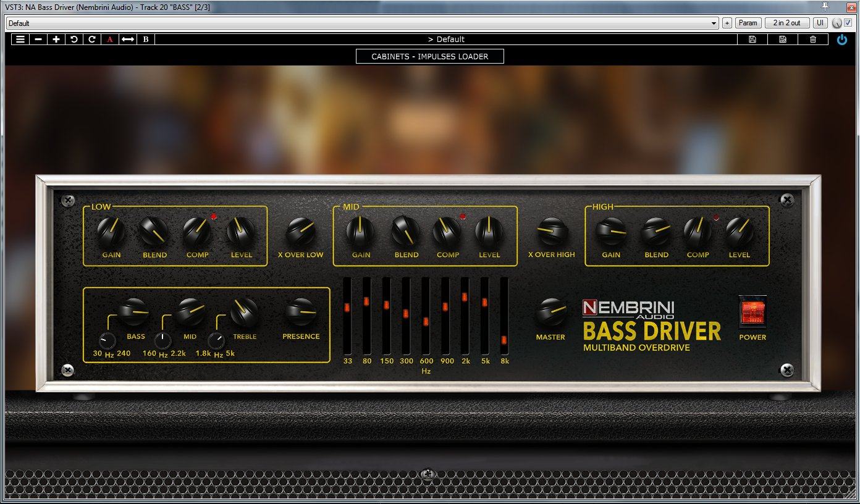Open the > Default preset name selector
Screen dimensions: 860x504
click(x=446, y=39)
